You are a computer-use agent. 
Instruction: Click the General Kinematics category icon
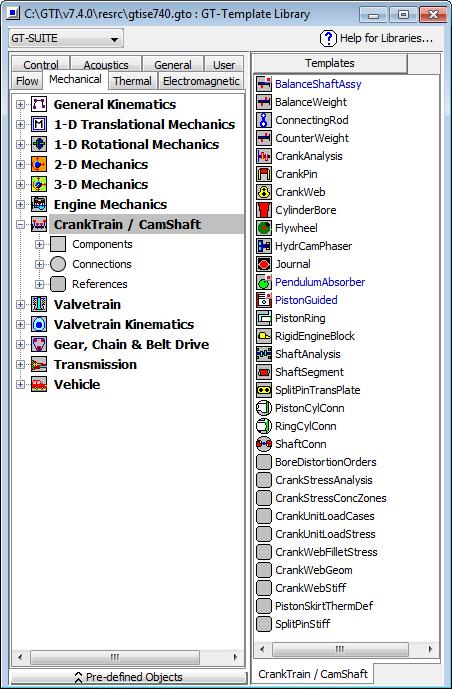click(x=39, y=105)
